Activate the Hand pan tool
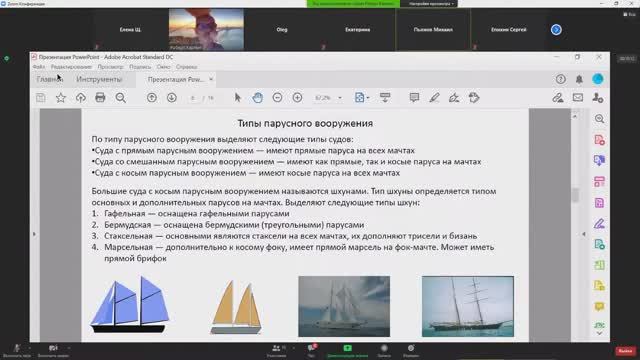This screenshot has height=360, width=640. coord(258,98)
